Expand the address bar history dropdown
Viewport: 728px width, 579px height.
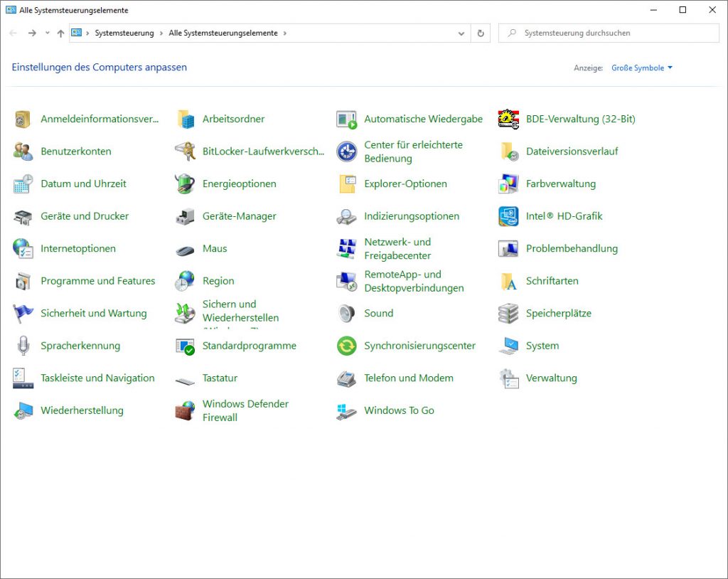click(461, 33)
